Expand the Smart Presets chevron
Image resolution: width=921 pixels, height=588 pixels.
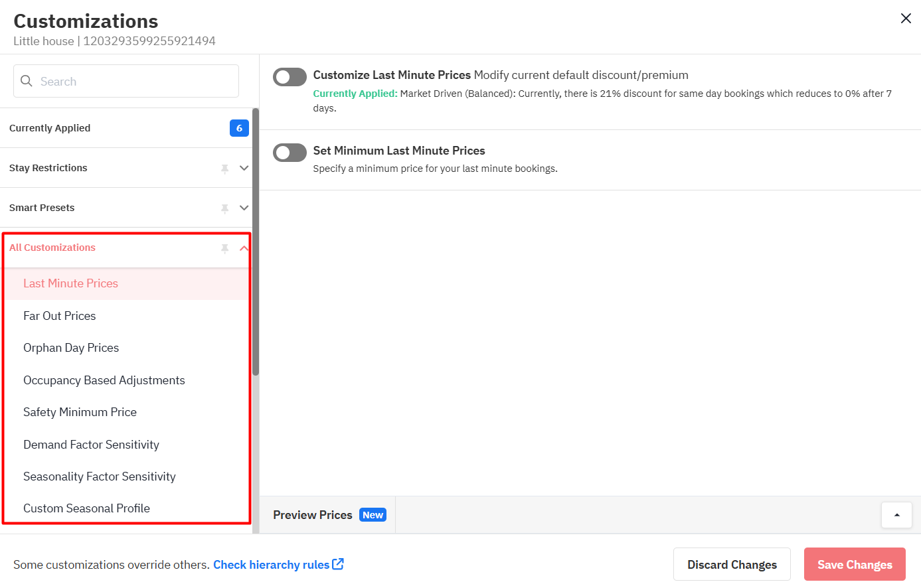pos(244,208)
